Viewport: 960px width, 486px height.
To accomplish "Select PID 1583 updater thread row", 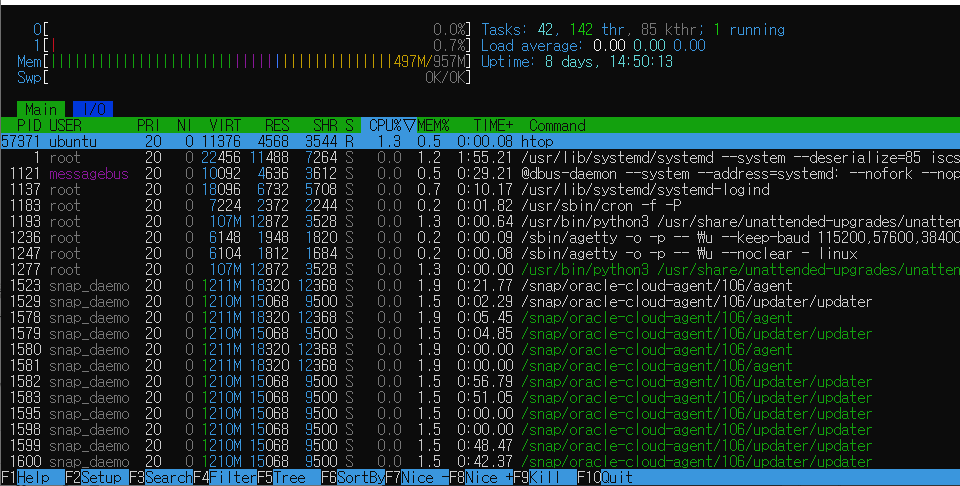I will coord(480,397).
